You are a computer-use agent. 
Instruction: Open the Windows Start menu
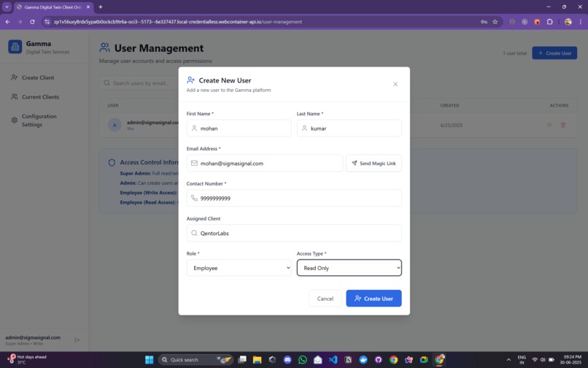(x=150, y=359)
